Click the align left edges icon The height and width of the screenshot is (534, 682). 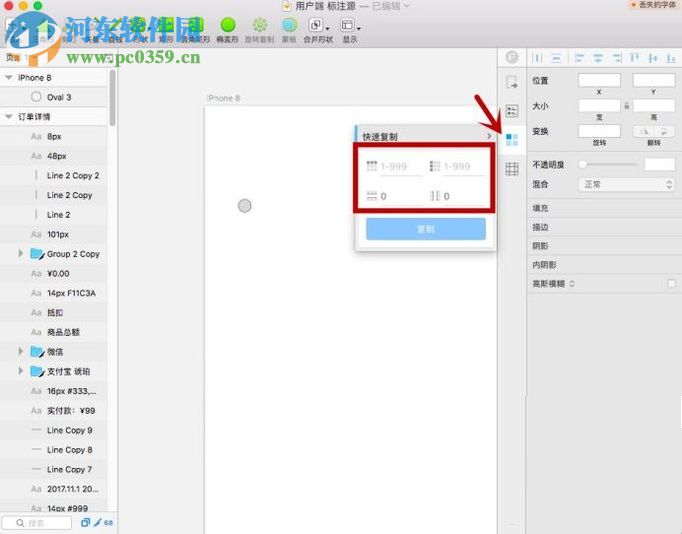click(579, 58)
